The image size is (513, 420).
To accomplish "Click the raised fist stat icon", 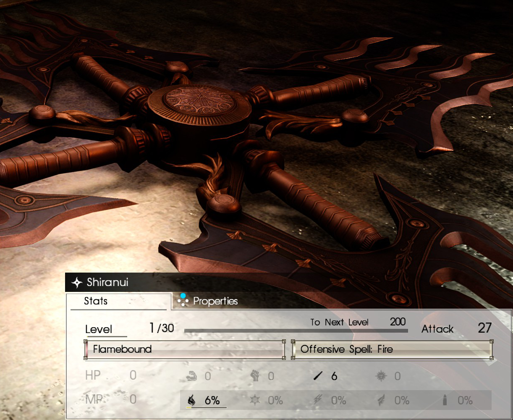I will coord(255,376).
